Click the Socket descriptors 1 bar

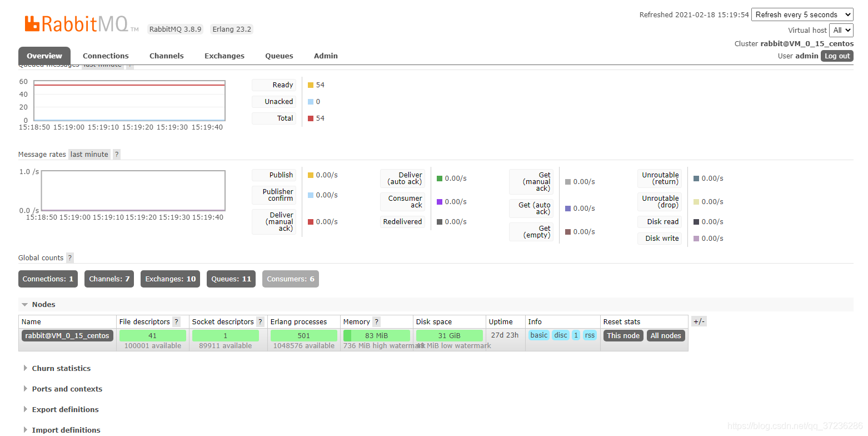pos(226,336)
